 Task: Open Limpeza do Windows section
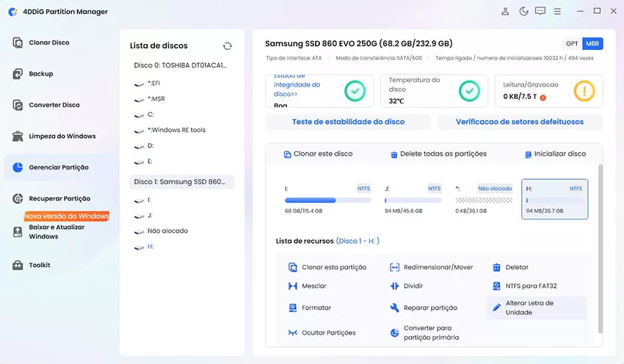coord(54,136)
